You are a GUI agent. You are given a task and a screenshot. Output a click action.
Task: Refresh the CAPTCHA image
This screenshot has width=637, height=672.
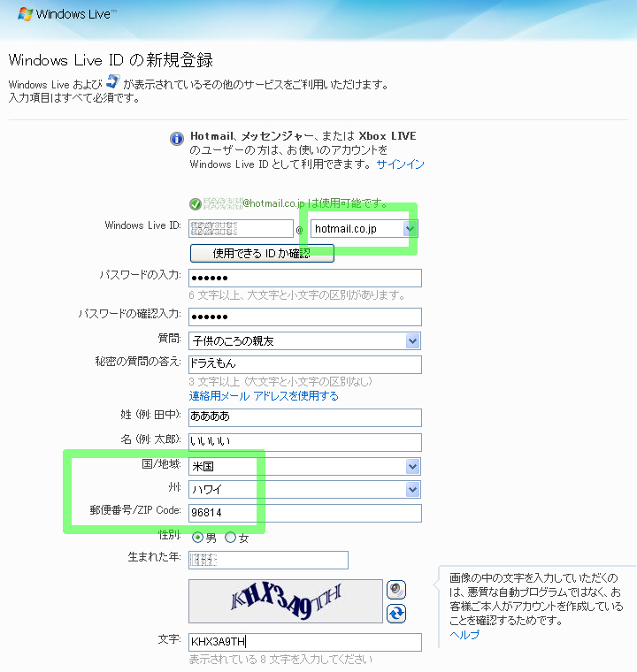point(396,614)
